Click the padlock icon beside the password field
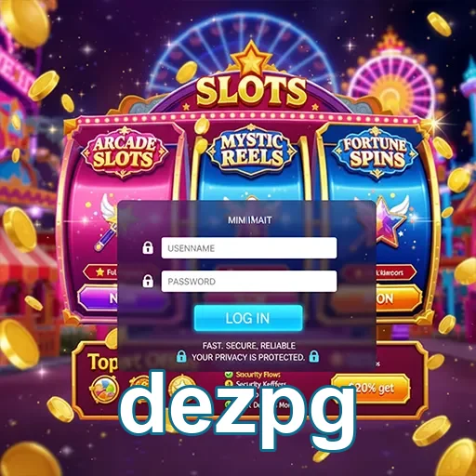476x476 pixels. click(x=148, y=281)
